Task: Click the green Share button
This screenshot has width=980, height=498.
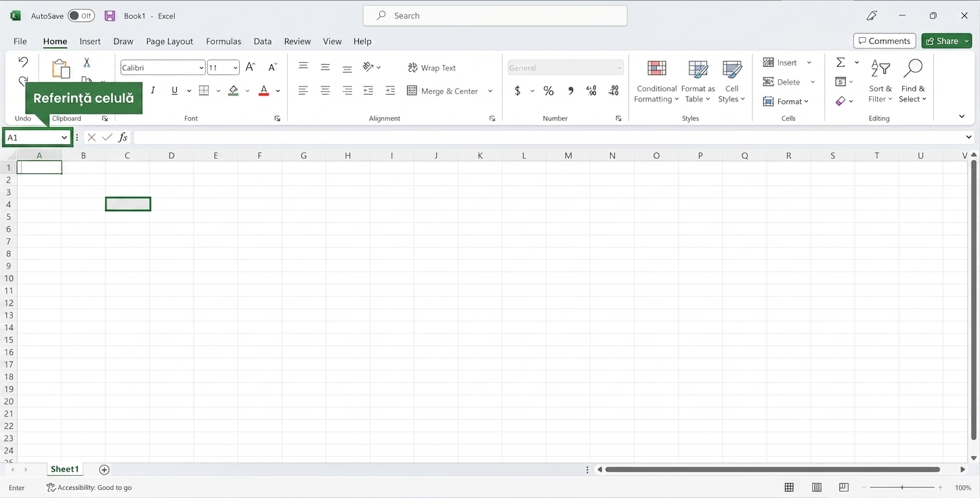Action: coord(947,41)
